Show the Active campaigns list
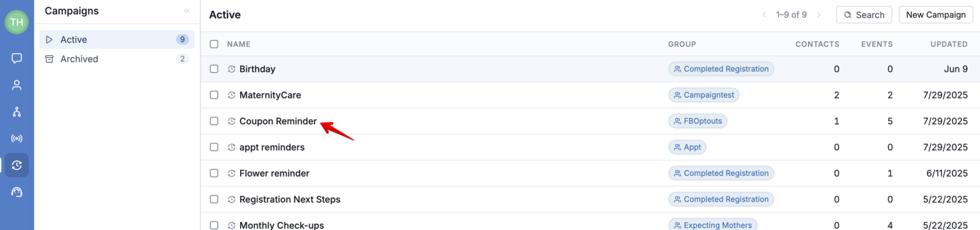980x230 pixels. [x=117, y=39]
